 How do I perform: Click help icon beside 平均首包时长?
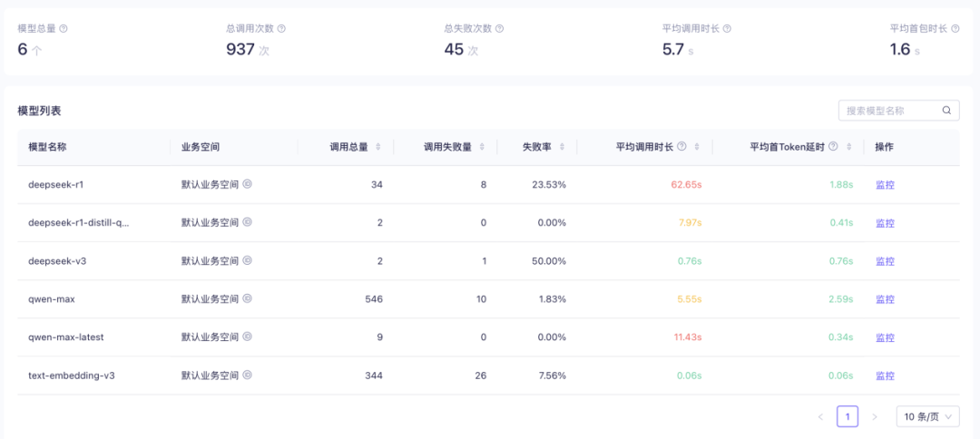tap(954, 29)
